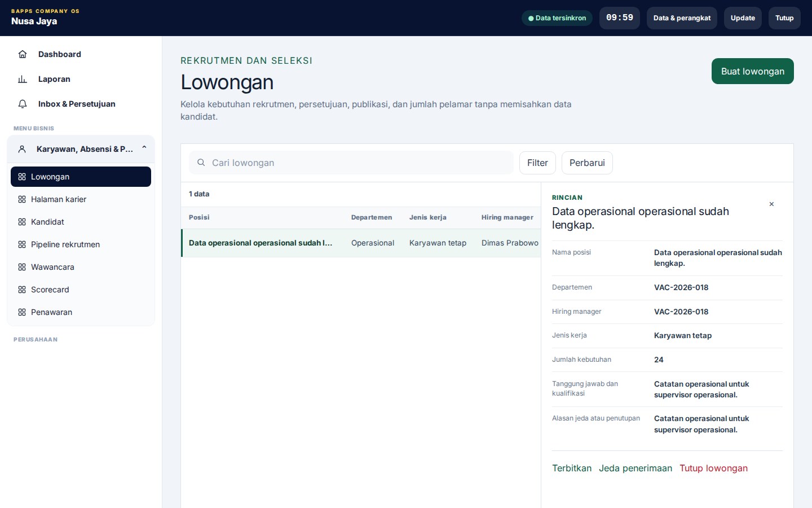Click the Inbox & Persetujuan bell icon
Viewport: 812px width, 508px height.
[23, 104]
